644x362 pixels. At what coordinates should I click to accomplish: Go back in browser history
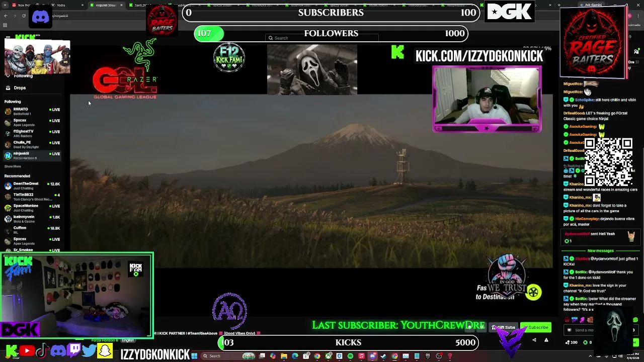click(6, 16)
